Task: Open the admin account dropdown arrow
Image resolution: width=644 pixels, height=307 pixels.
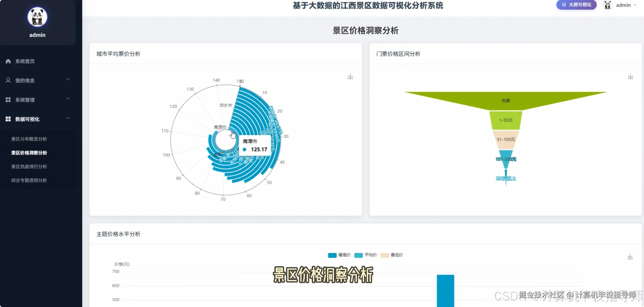Action: coord(635,5)
